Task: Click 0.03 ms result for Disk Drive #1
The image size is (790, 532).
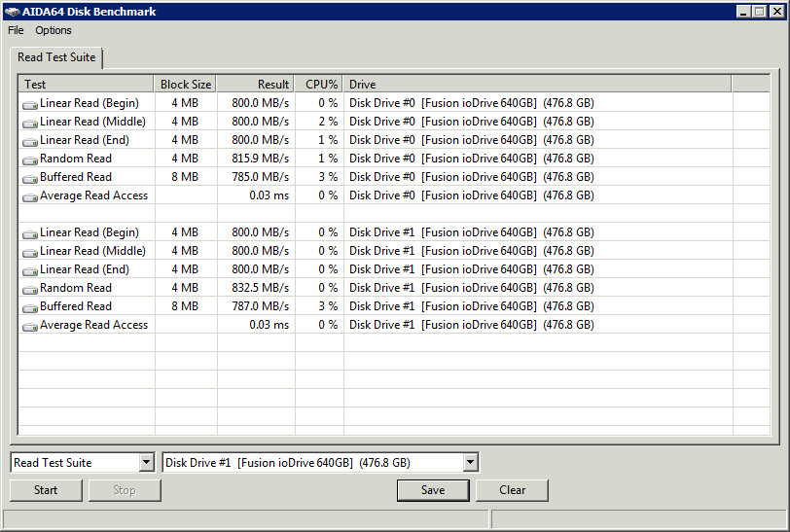Action: pos(269,325)
